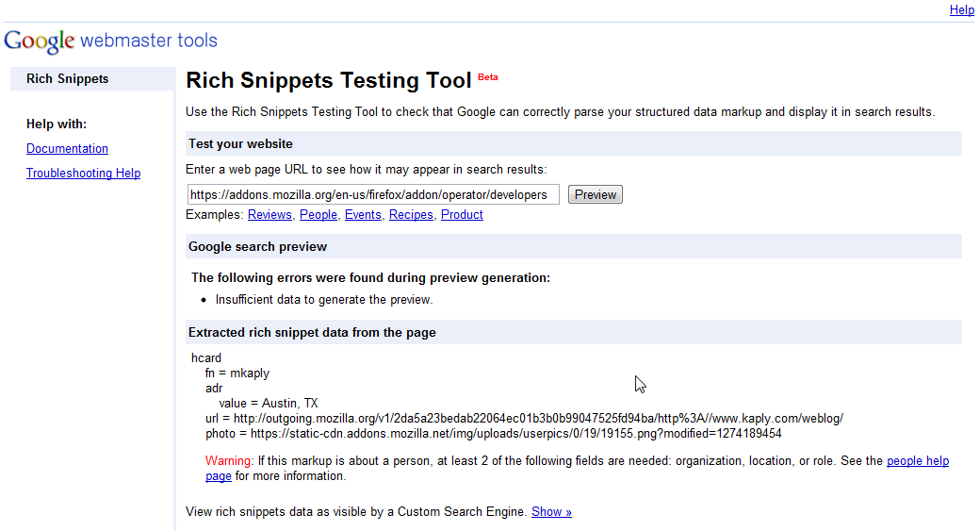Click the Google webmaster tools logo
This screenshot has height=531, width=980.
point(110,41)
